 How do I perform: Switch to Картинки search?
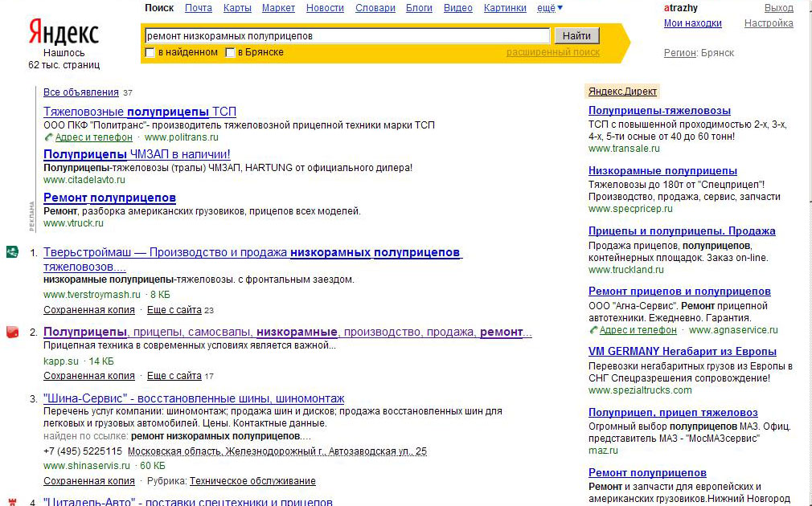click(x=505, y=8)
